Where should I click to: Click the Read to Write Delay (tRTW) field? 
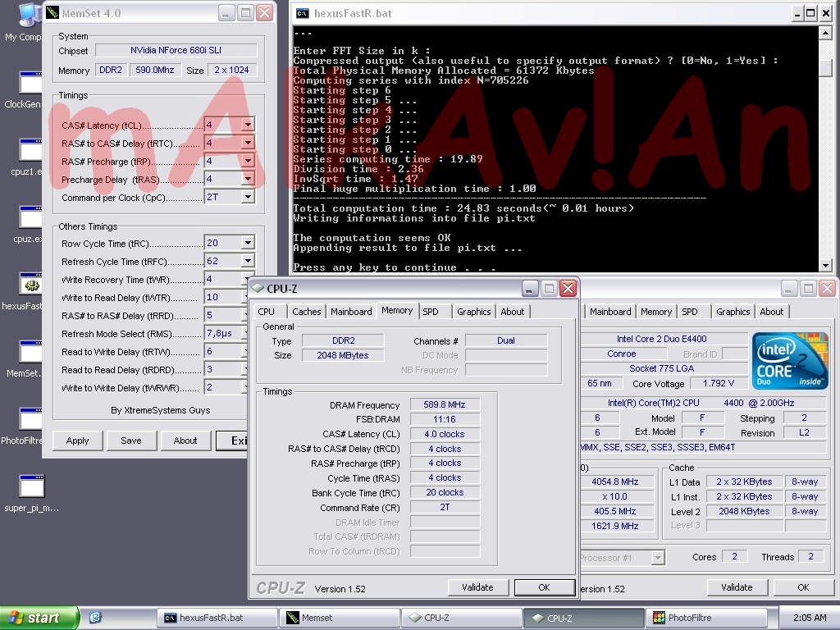point(224,351)
